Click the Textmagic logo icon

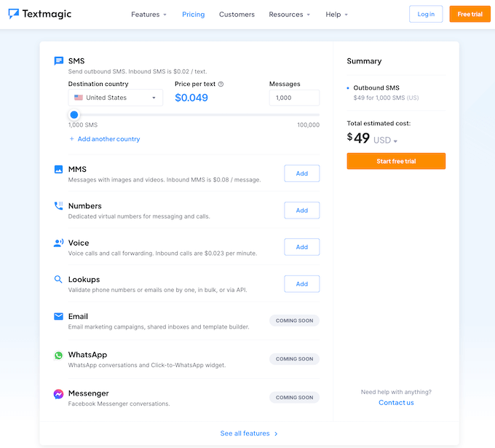[x=14, y=14]
